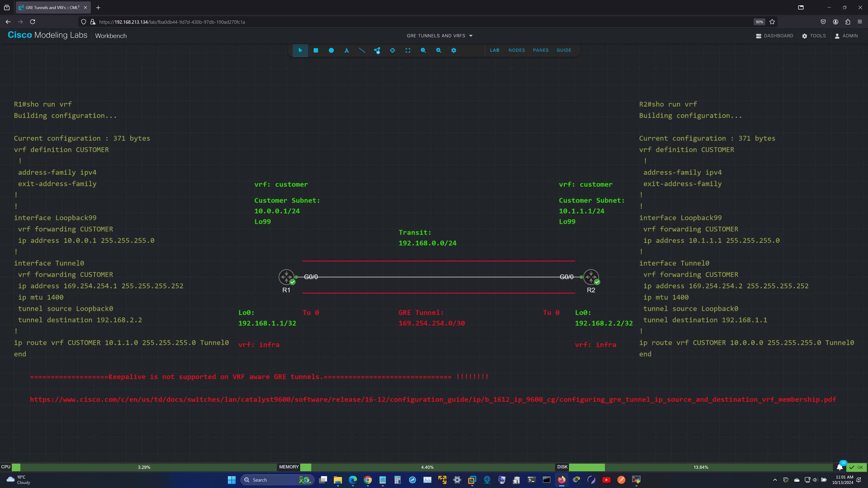This screenshot has width=868, height=488.
Task: Close the GRE Tunnels and VRFs tab
Action: point(85,8)
